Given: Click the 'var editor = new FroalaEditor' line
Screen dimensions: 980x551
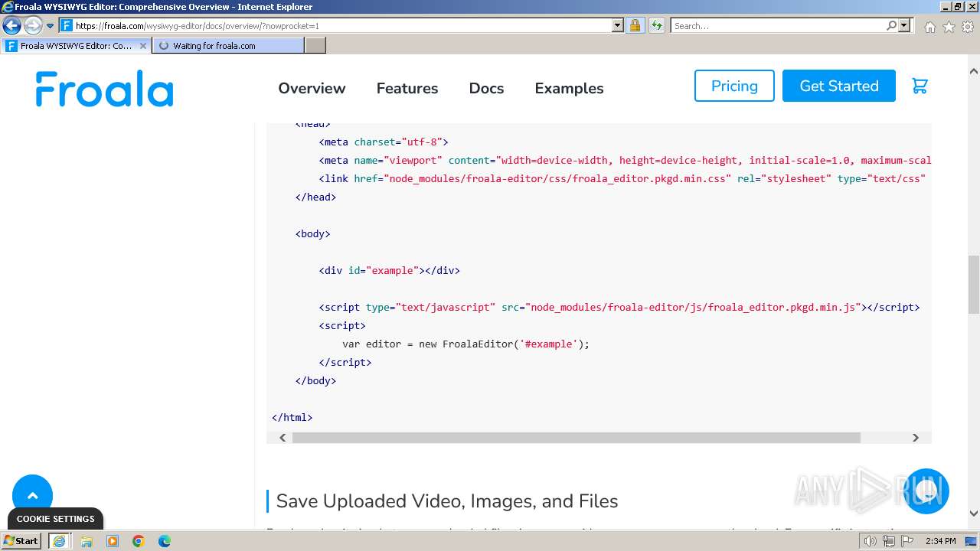Looking at the screenshot, I should [466, 344].
